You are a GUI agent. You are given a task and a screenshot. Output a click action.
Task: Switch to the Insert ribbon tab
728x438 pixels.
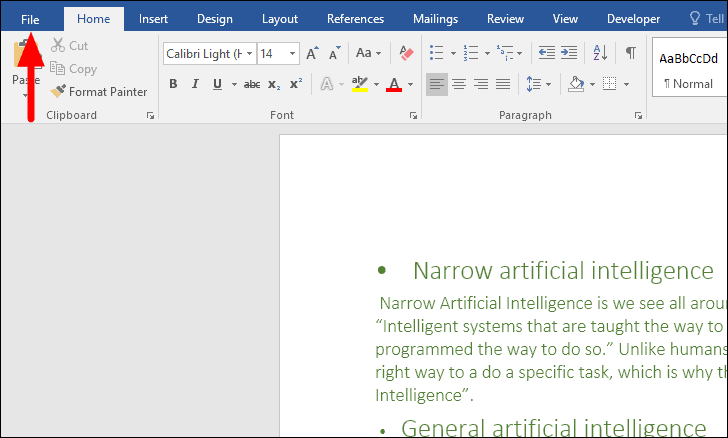tap(153, 18)
